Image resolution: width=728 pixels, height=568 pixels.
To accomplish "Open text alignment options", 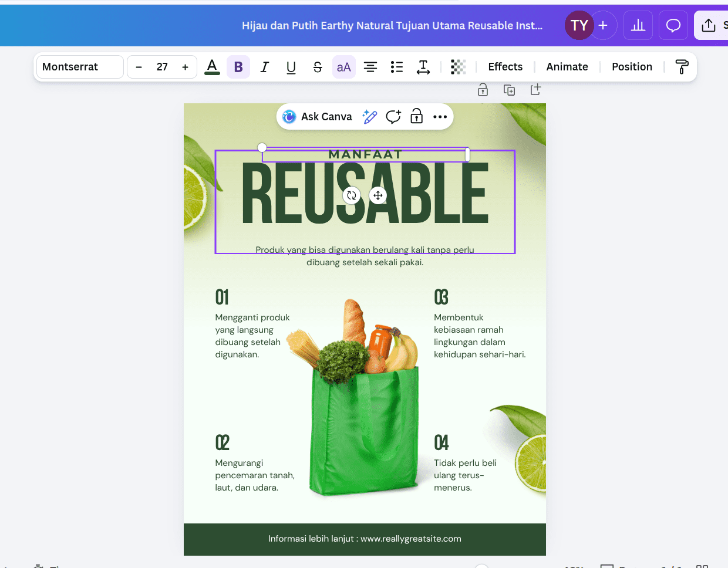I will click(x=370, y=67).
